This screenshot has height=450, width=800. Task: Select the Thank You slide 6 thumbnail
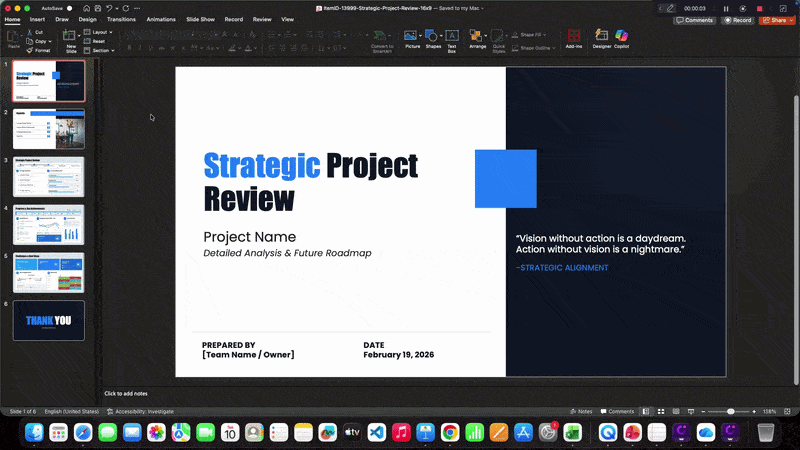pos(48,320)
